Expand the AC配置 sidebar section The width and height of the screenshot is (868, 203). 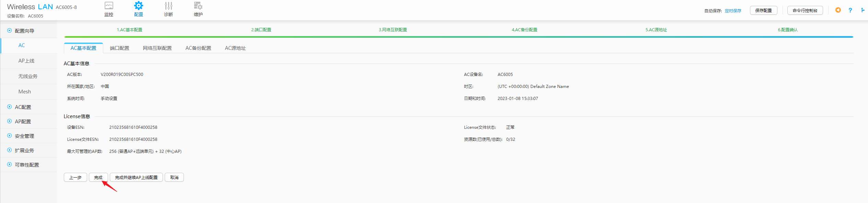coord(10,107)
